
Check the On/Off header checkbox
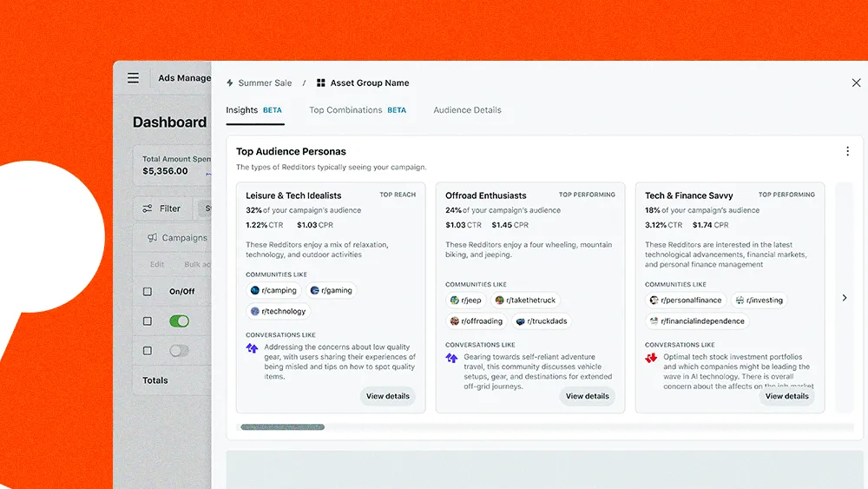[x=148, y=291]
